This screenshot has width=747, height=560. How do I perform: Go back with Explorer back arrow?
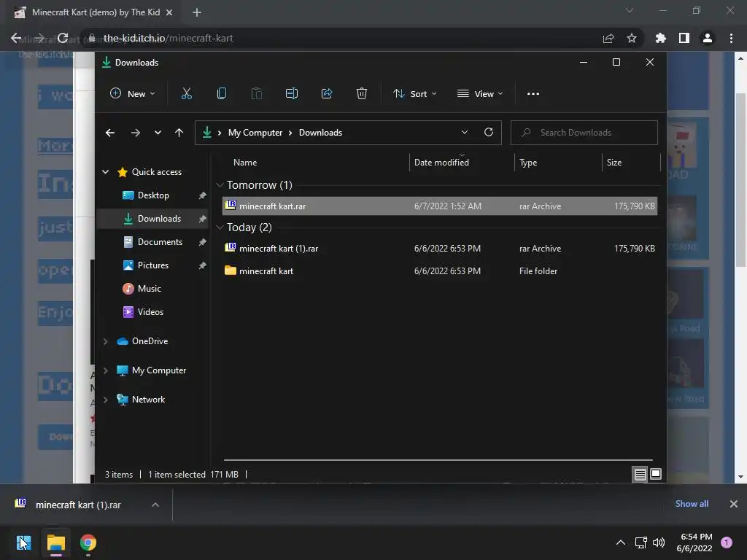tap(110, 133)
